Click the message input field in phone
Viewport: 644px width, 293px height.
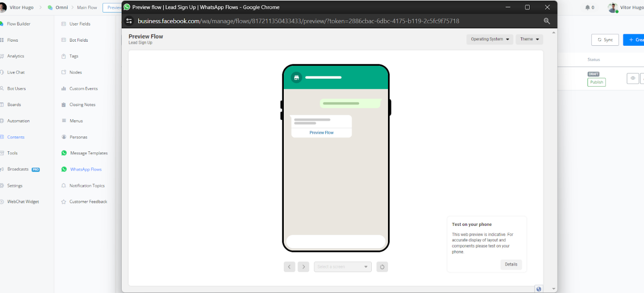[x=336, y=241]
